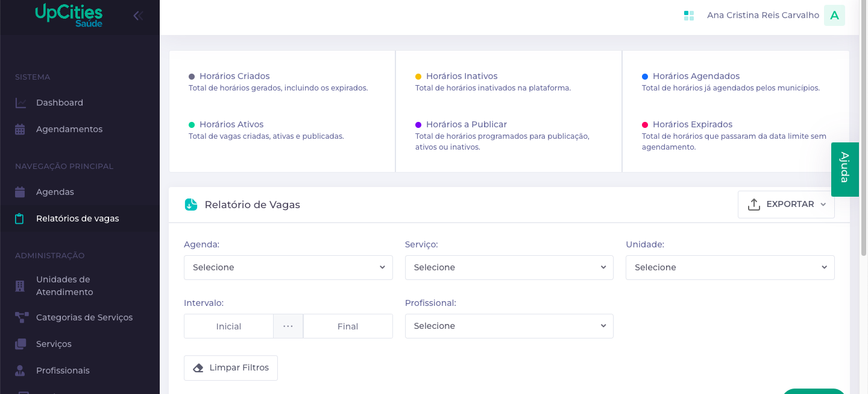Click the Horários Expirados red dot
The image size is (868, 394).
coord(645,125)
